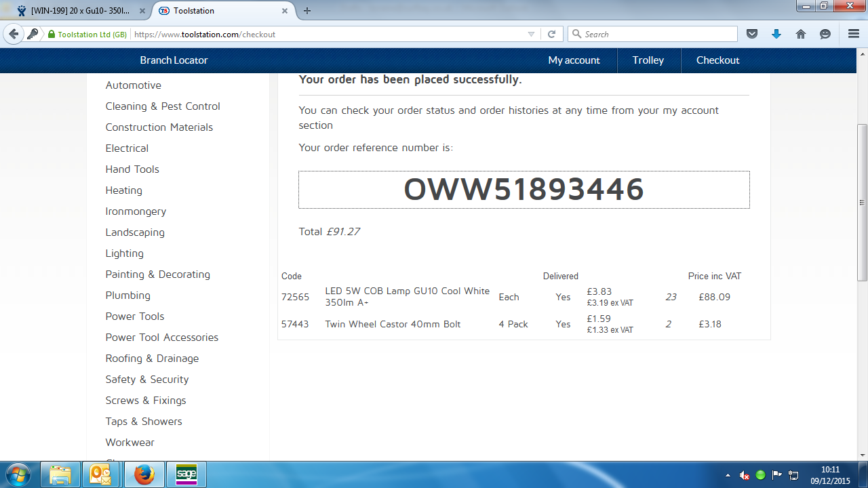Viewport: 868px width, 488px height.
Task: Select the Electrical category
Action: pyautogui.click(x=127, y=148)
